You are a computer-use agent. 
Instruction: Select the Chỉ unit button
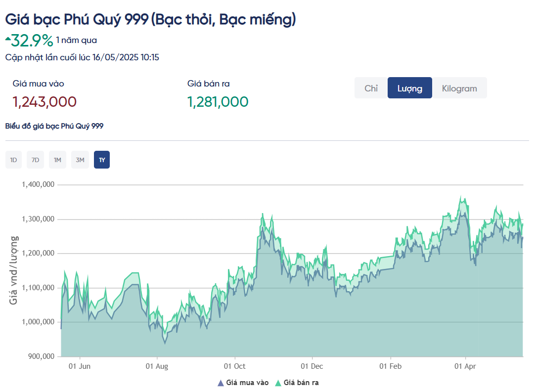371,88
